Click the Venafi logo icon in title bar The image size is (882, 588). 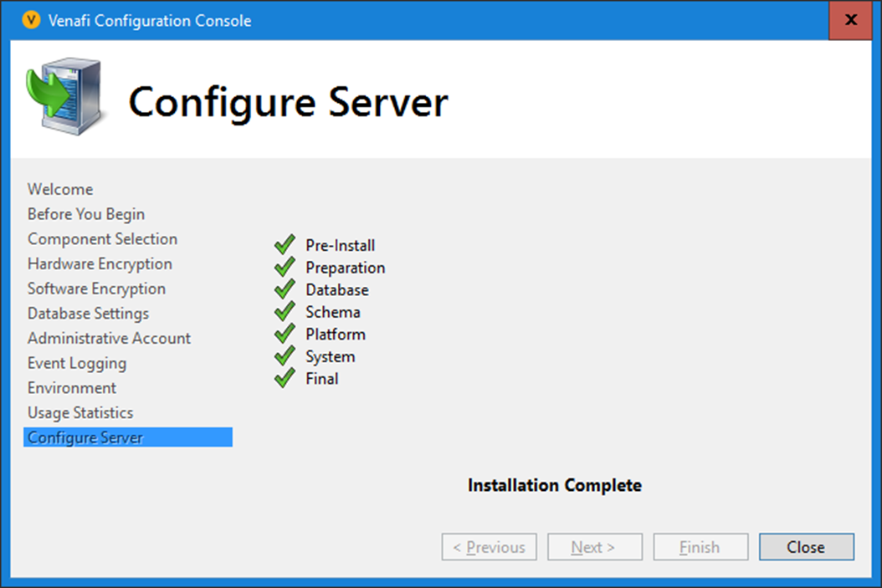(31, 21)
